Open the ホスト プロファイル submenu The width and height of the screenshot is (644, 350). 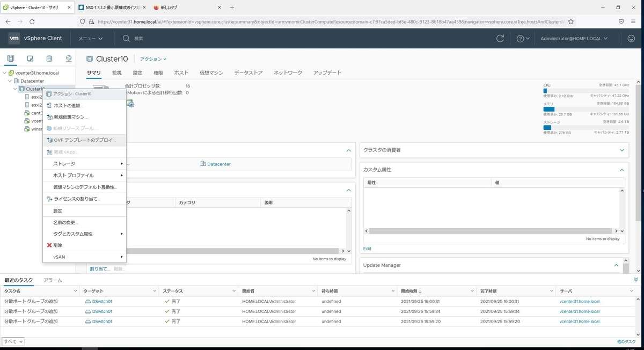click(84, 176)
